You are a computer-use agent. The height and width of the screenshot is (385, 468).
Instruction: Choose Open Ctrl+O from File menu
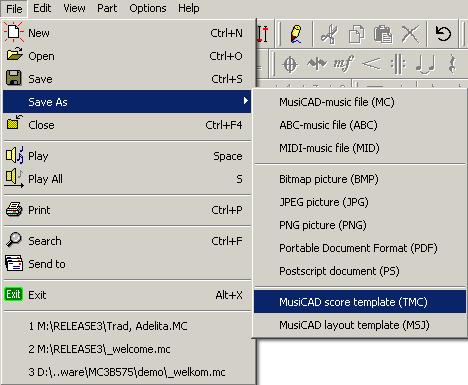tap(127, 56)
